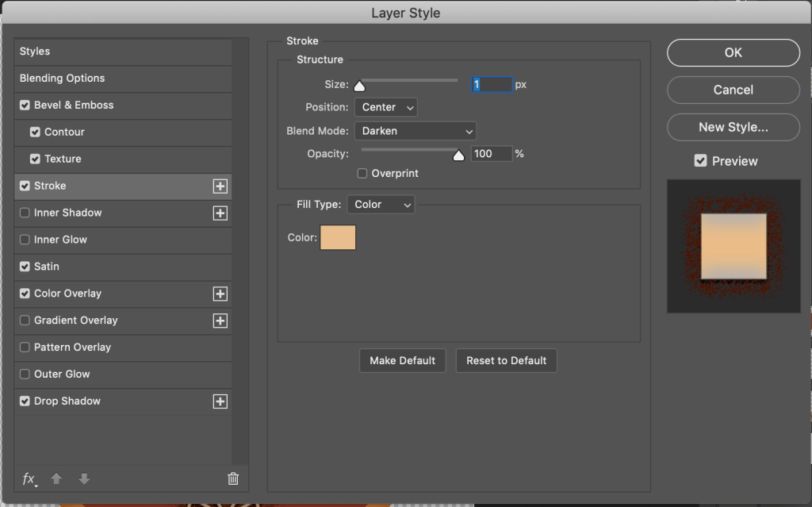Expand the Fill Type dropdown
The width and height of the screenshot is (812, 507).
point(381,205)
